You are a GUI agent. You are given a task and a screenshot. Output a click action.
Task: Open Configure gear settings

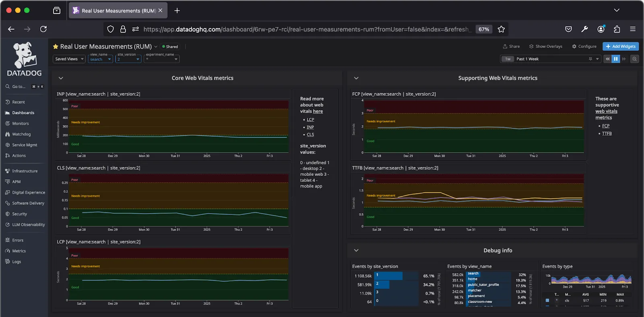point(584,47)
